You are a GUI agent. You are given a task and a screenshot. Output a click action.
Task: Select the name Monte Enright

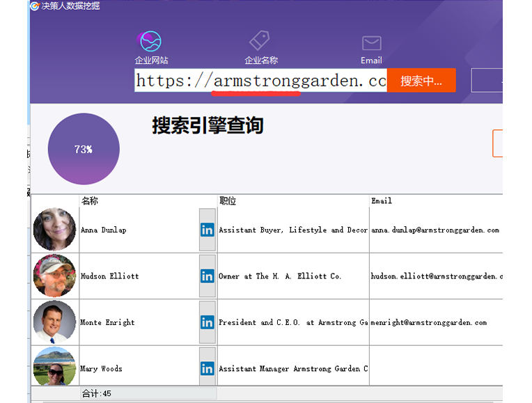coord(107,322)
